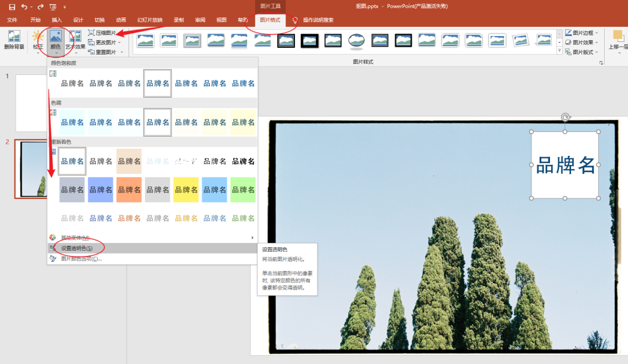
Task: Select the light green text recolor preset
Action: (x=243, y=218)
